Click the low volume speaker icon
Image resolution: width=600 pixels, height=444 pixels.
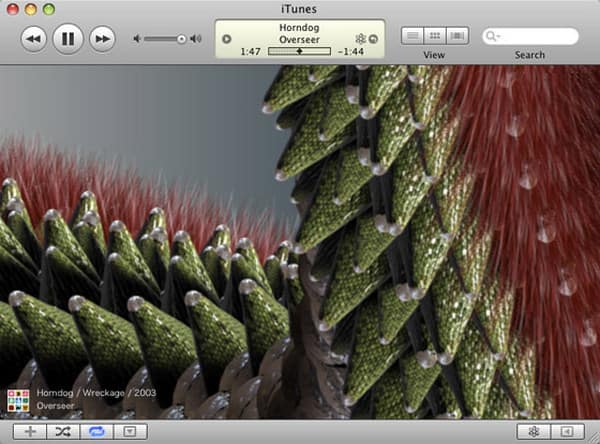pyautogui.click(x=137, y=39)
